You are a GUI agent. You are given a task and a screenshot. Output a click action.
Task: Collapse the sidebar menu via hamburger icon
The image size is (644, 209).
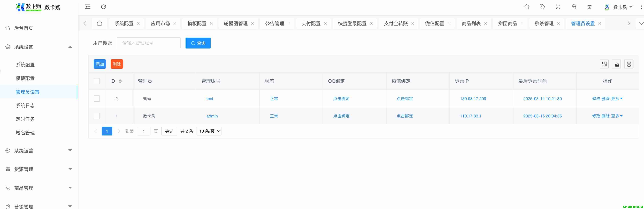pyautogui.click(x=88, y=7)
